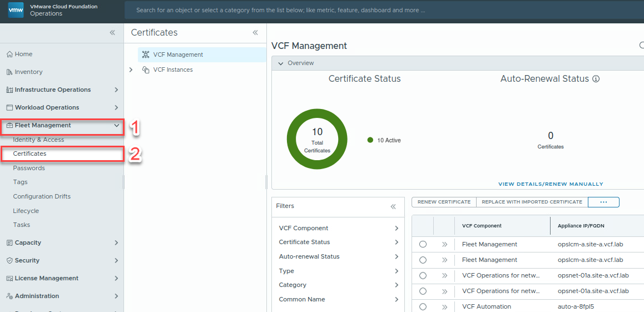This screenshot has width=644, height=312.
Task: Expand the VCF Instances tree node
Action: point(131,70)
